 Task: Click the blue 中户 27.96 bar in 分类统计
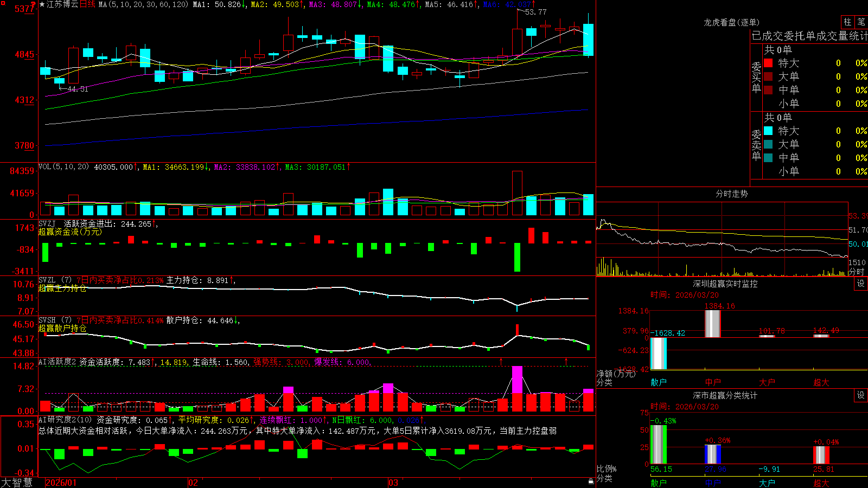713,454
